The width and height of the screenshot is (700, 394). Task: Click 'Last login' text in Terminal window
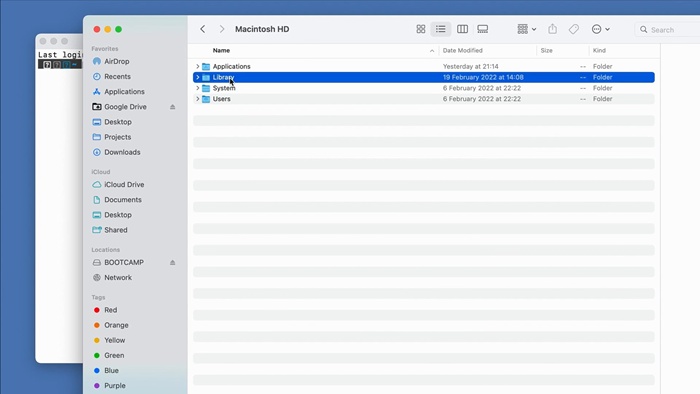[60, 54]
